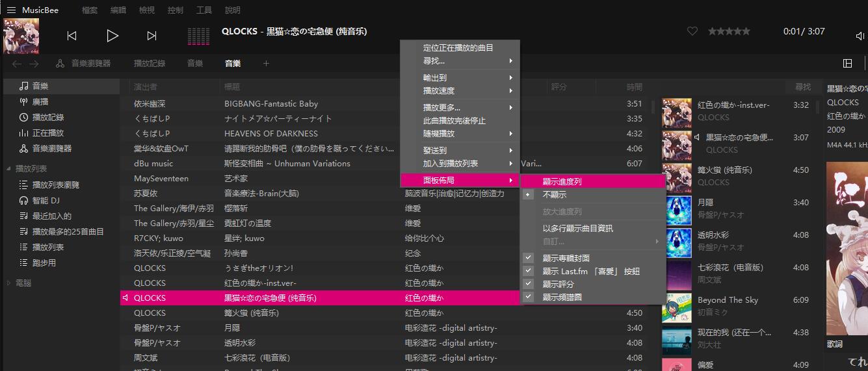Open the MusicBee hamburger menu
Image resolution: width=868 pixels, height=371 pixels.
point(11,10)
